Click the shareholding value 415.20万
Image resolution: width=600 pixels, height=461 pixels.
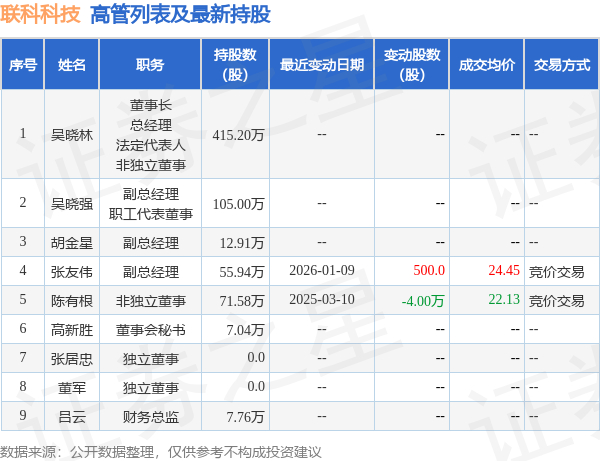[x=238, y=135]
